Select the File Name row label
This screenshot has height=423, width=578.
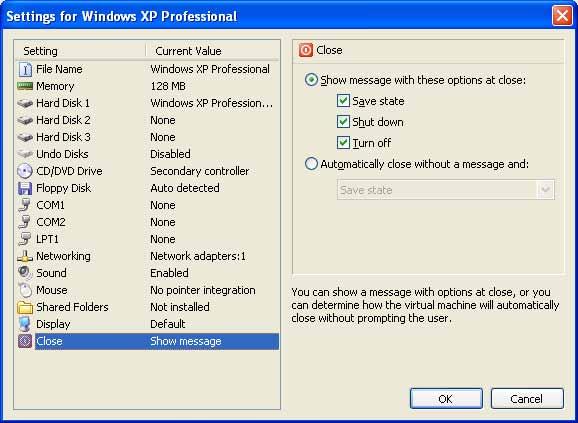59,69
